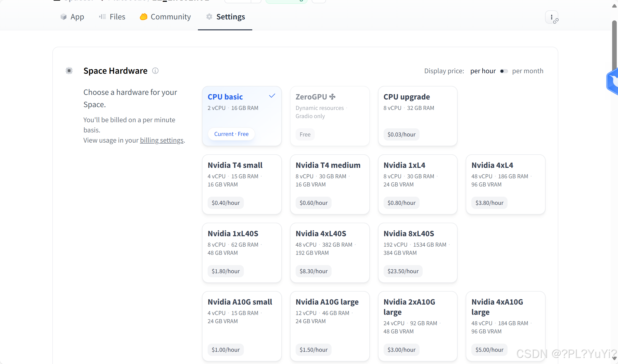Click the Community hand icon

(144, 17)
